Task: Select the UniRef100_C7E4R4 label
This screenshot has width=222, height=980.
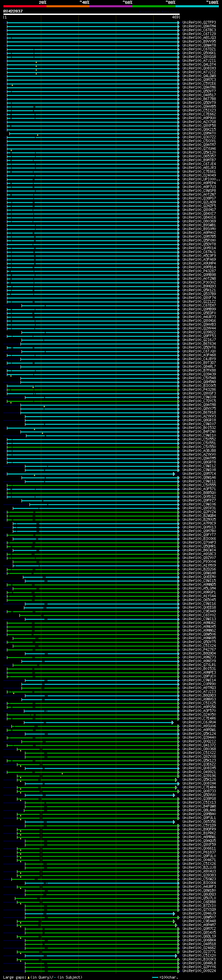Action: pos(199,787)
